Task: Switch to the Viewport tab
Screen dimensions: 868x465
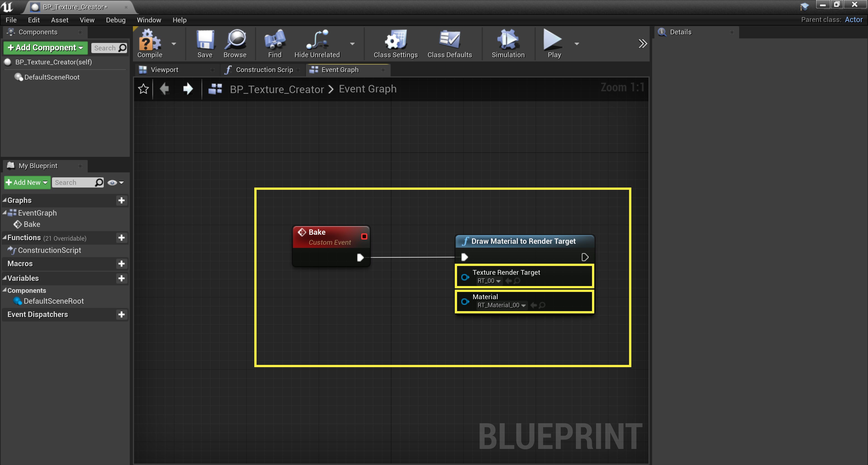Action: pyautogui.click(x=165, y=70)
